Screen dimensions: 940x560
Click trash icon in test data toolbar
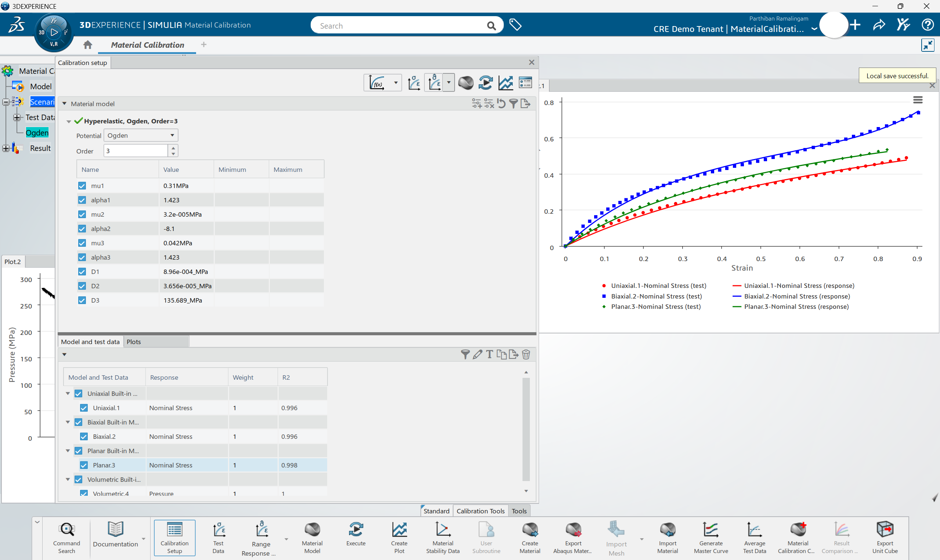(526, 354)
